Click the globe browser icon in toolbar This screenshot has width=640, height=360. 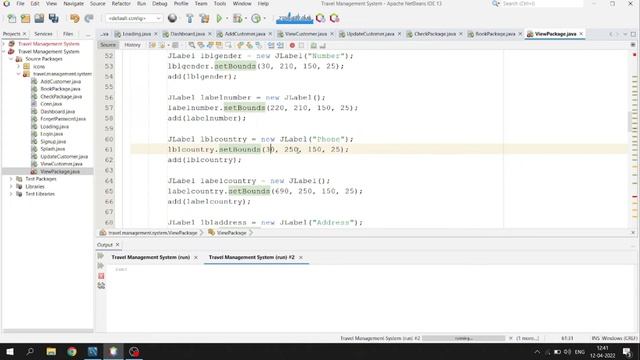click(172, 18)
